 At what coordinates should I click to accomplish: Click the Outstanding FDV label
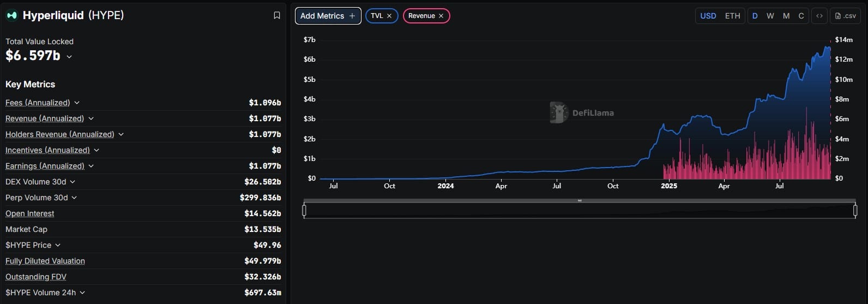(x=36, y=277)
